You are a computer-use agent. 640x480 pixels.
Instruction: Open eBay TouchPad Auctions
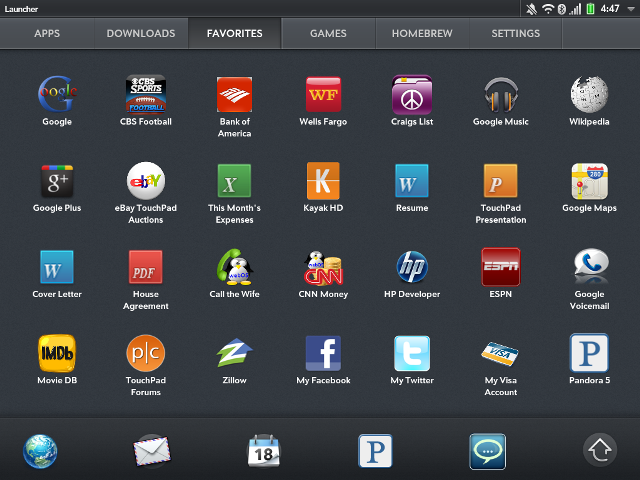(146, 181)
